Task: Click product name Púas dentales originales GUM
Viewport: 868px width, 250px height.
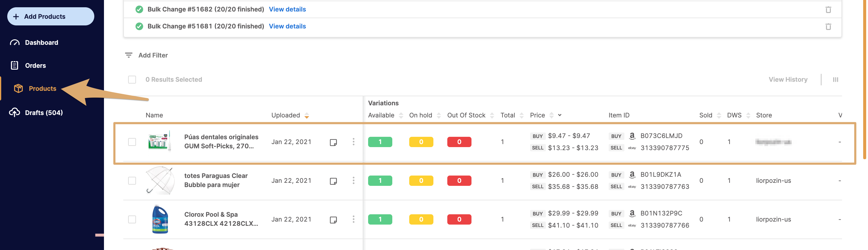Action: pos(221,141)
